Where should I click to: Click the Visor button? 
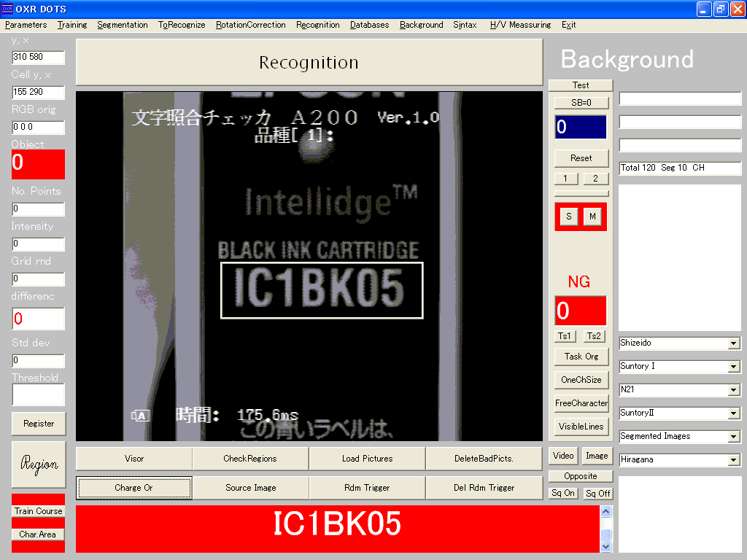pyautogui.click(x=134, y=459)
